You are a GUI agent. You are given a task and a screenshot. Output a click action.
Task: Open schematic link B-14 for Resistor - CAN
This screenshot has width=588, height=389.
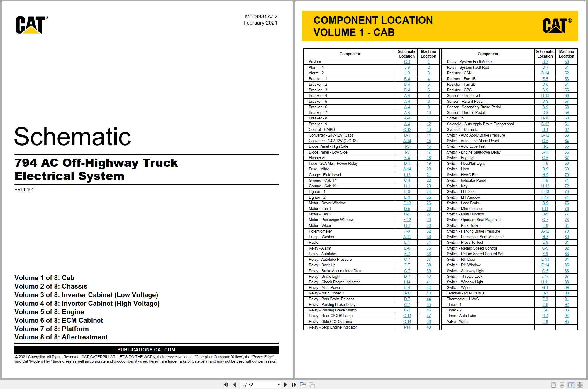[x=545, y=73]
